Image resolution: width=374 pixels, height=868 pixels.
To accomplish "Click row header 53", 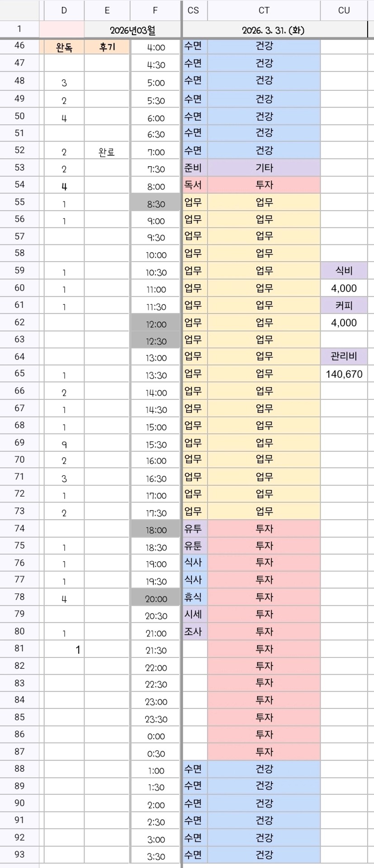I will coord(19,168).
